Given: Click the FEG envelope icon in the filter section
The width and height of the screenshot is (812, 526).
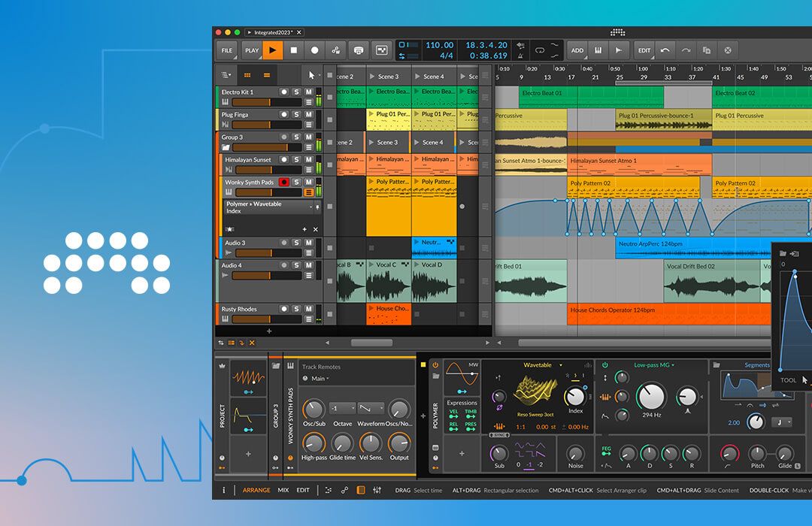Looking at the screenshot, I should (606, 449).
